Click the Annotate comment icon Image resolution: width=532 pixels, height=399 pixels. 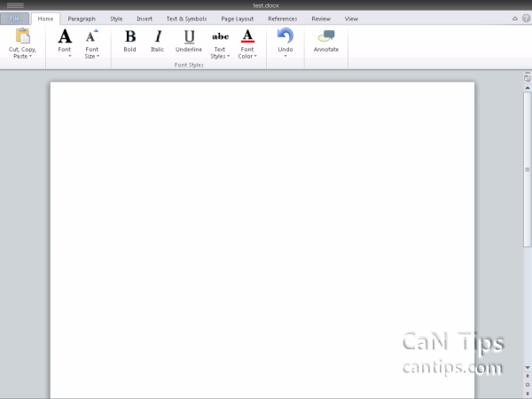(x=326, y=36)
